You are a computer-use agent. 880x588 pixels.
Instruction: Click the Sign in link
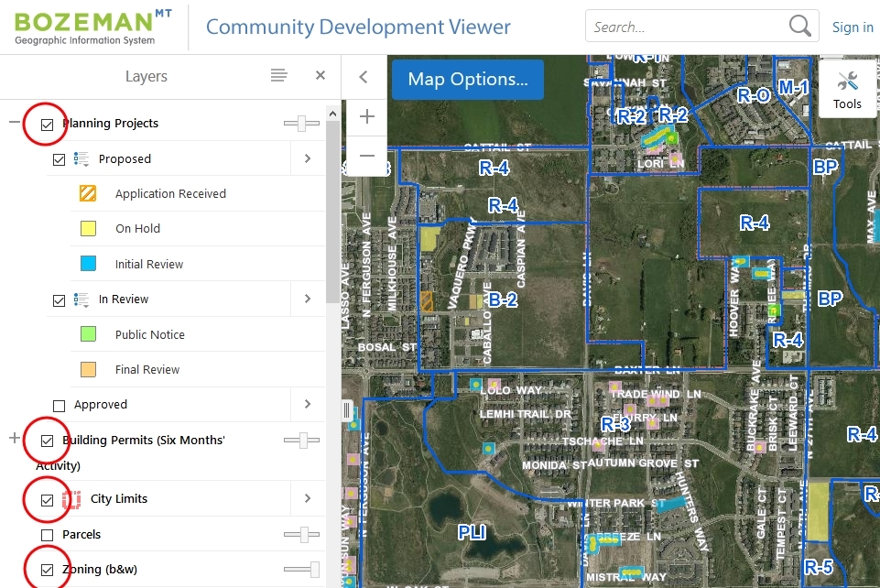[x=852, y=26]
